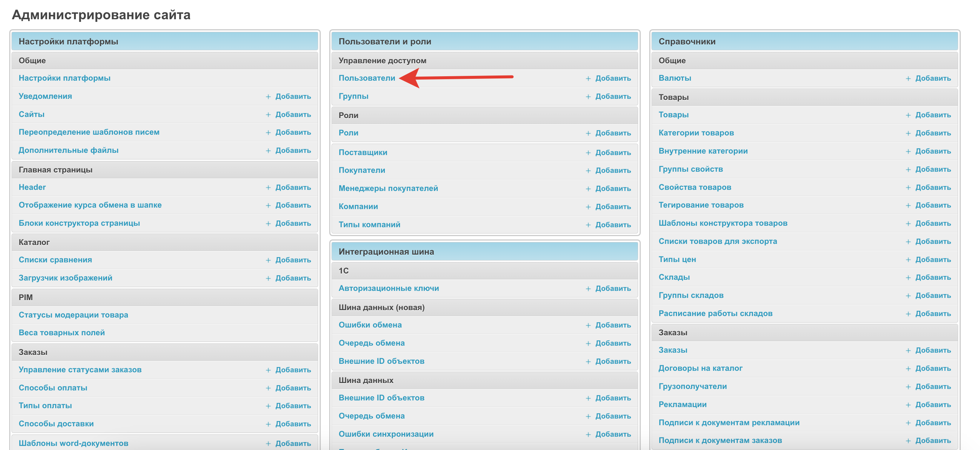Click plus icon in Рекламации row
Screen dimensions: 980x450
click(x=908, y=405)
